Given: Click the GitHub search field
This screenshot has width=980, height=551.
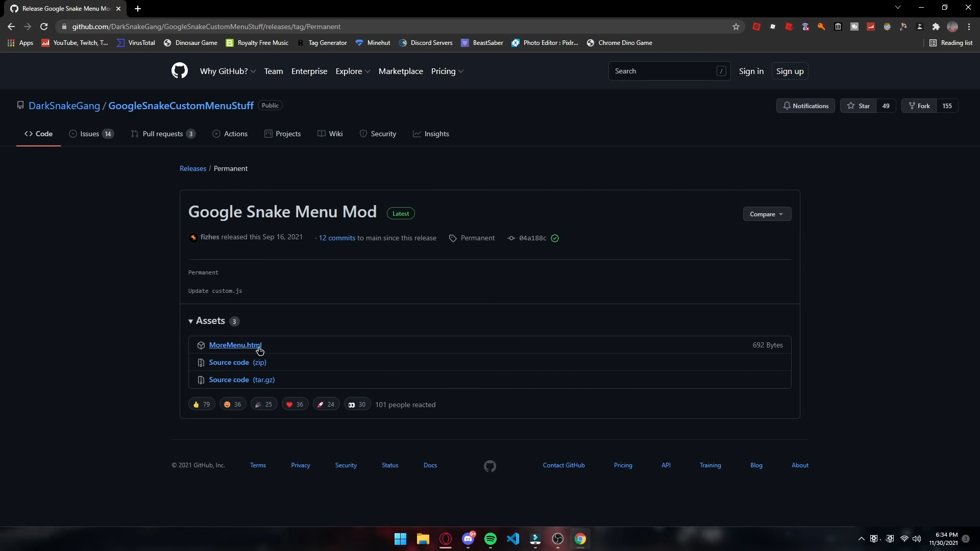Looking at the screenshot, I should (x=669, y=71).
